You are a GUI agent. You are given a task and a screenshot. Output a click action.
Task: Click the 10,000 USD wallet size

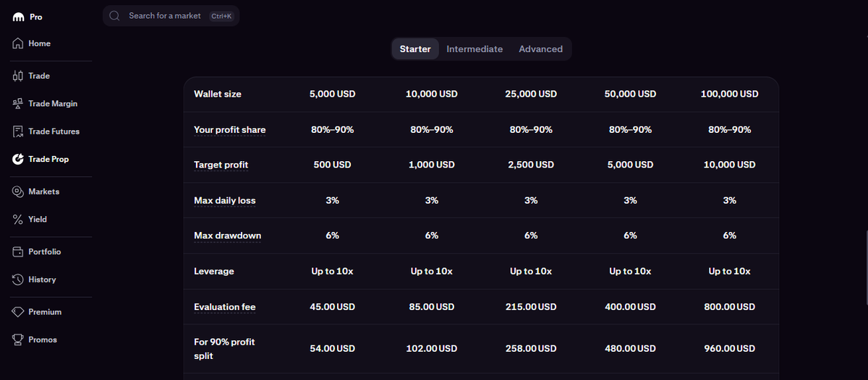(x=432, y=94)
